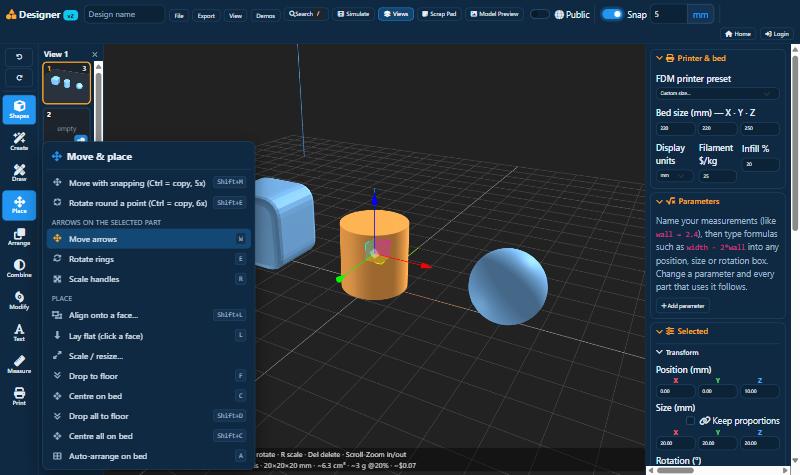Collapse the Selected section
This screenshot has width=800, height=475.
point(682,331)
